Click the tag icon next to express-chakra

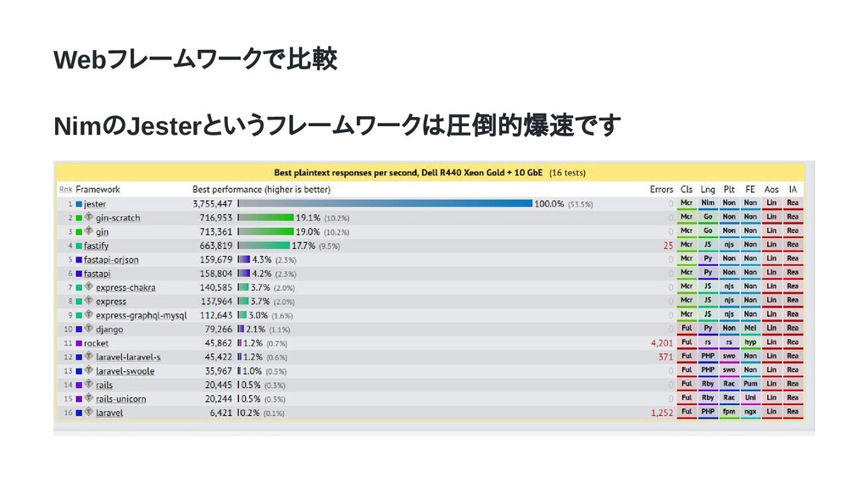[x=88, y=286]
